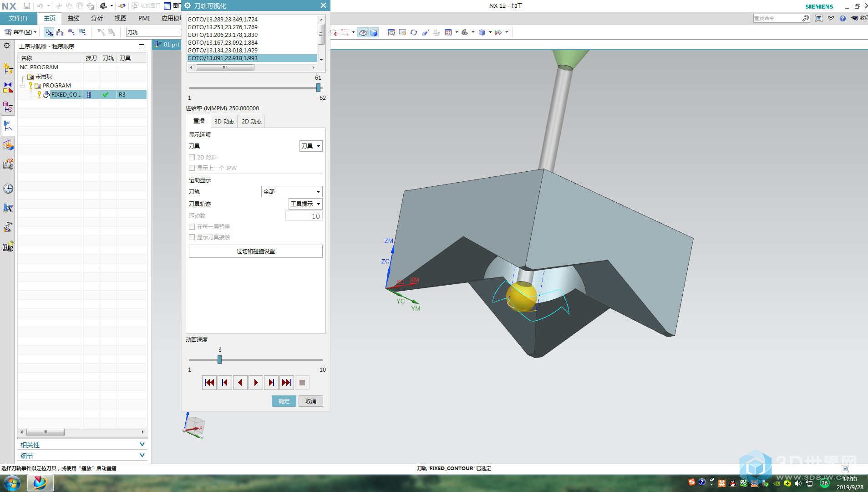Open the 刀具轨迹 dropdown showing 工具提示
Image resolution: width=868 pixels, height=492 pixels.
(x=305, y=204)
